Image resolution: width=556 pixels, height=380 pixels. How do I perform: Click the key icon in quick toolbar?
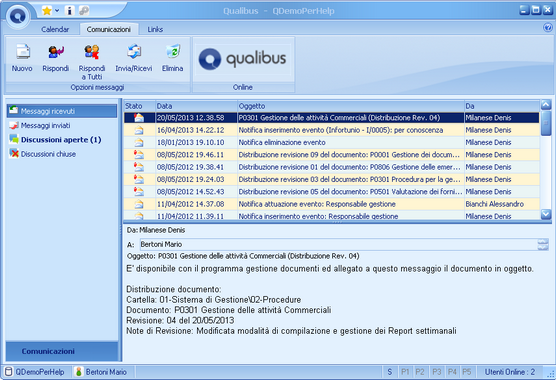pos(84,11)
